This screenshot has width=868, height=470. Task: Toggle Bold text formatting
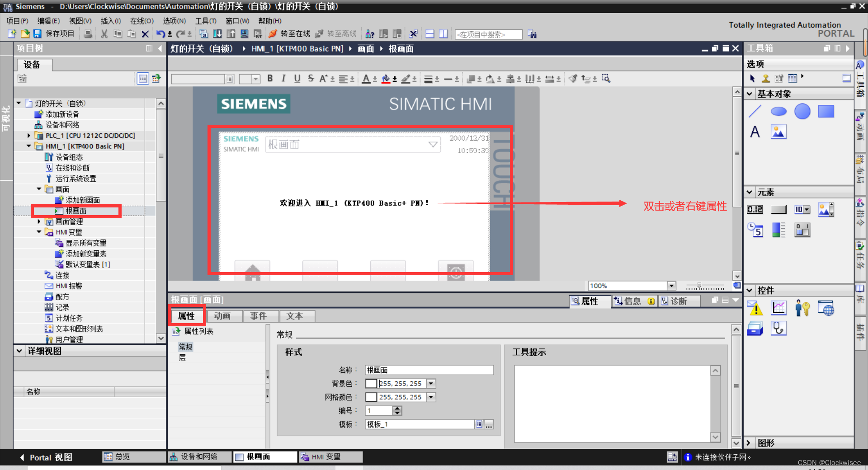[270, 79]
